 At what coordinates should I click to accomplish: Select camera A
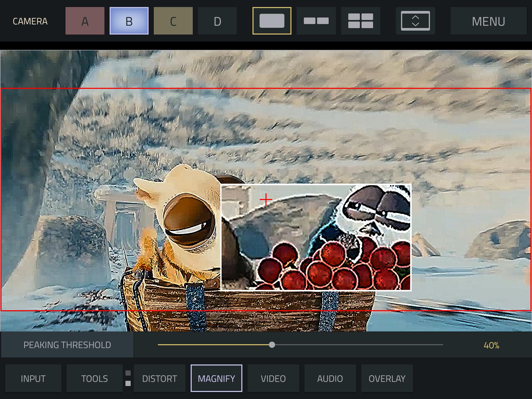pos(85,21)
